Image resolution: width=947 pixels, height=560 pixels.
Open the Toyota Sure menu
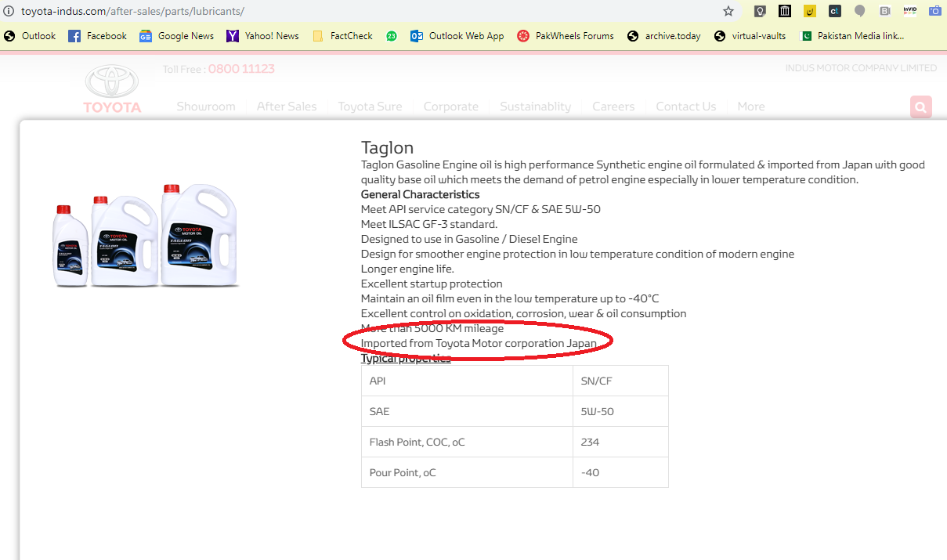(370, 107)
